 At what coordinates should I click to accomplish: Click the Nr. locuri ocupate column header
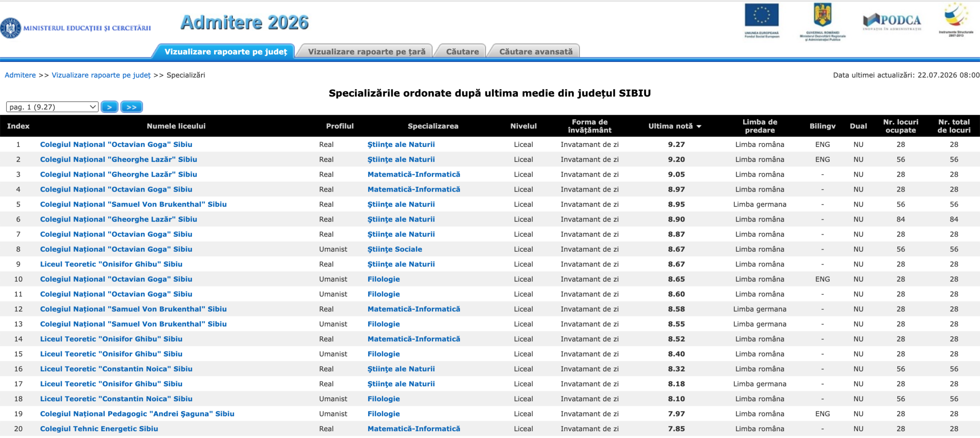click(x=900, y=126)
